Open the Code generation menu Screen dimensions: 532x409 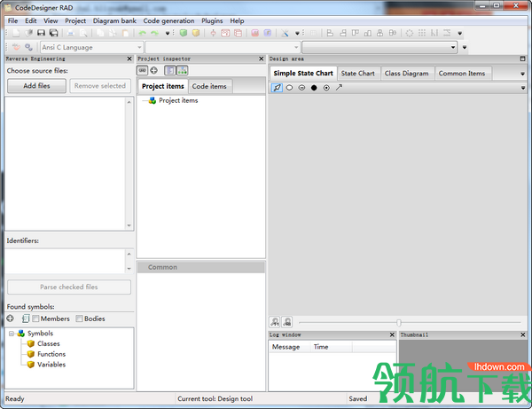(x=168, y=20)
